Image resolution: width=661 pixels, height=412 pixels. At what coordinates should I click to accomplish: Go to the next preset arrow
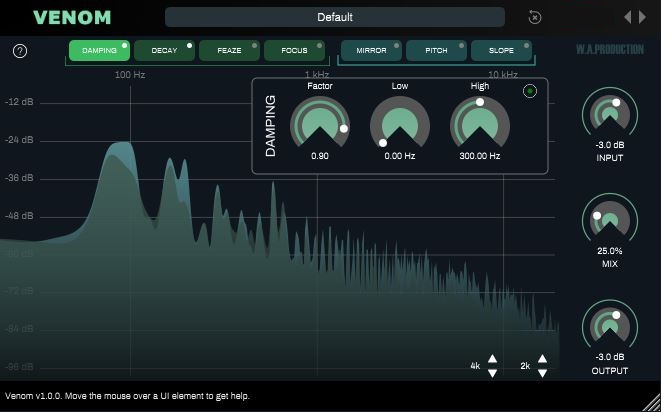tap(643, 17)
